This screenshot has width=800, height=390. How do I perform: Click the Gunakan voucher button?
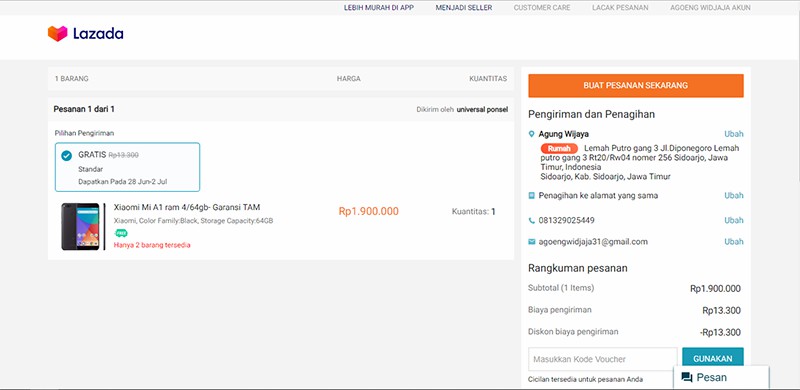[x=713, y=359]
